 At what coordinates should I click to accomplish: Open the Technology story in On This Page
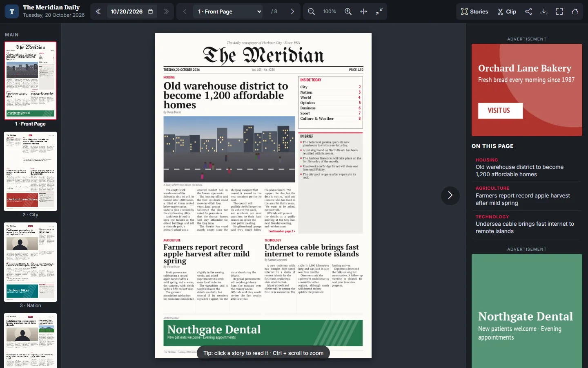[527, 224]
